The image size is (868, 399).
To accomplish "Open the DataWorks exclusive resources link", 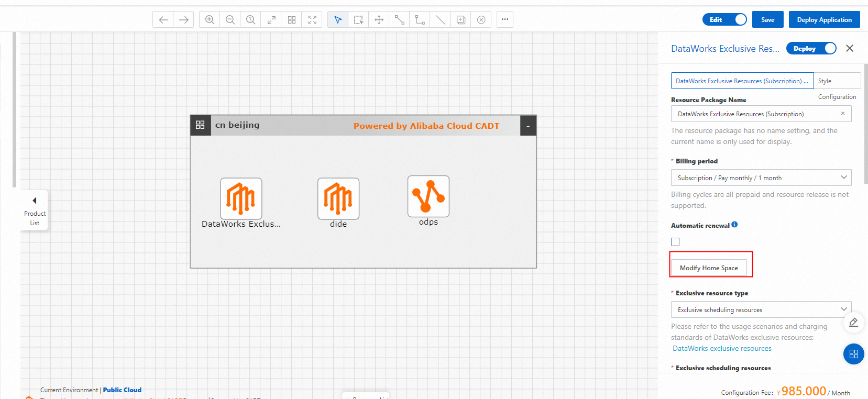I will click(722, 348).
